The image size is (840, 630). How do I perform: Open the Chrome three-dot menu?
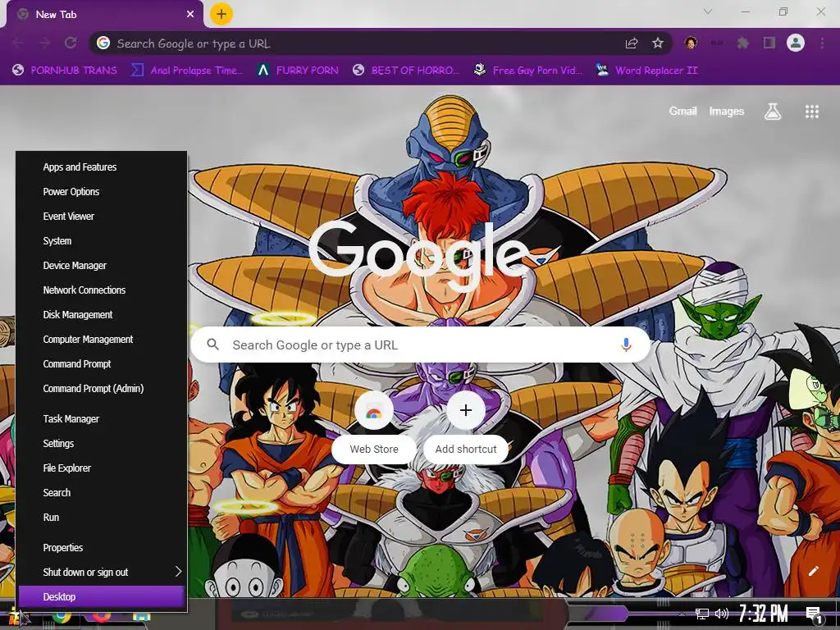822,43
